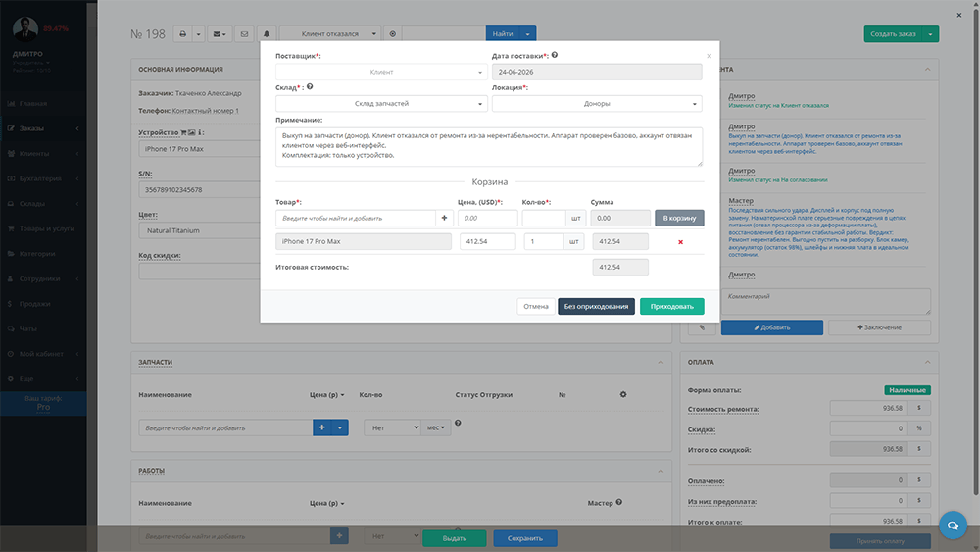Open dropdown arrow beside blue plus in parts

pos(340,427)
